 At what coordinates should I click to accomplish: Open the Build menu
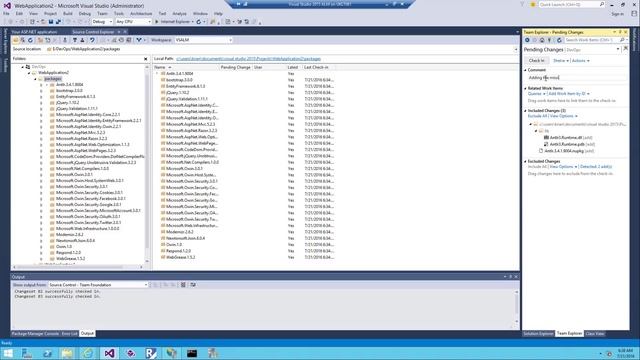(68, 13)
